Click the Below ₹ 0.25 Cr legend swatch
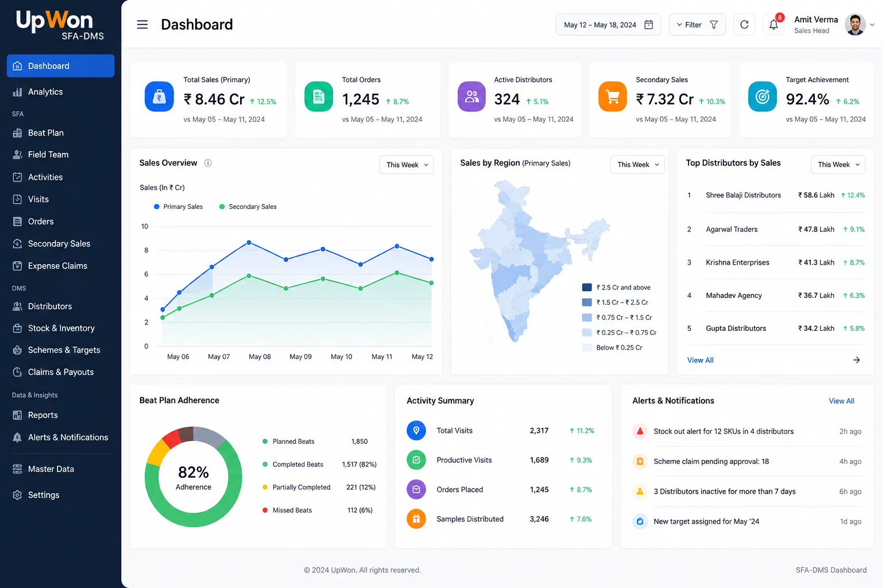The width and height of the screenshot is (882, 588). [x=587, y=347]
